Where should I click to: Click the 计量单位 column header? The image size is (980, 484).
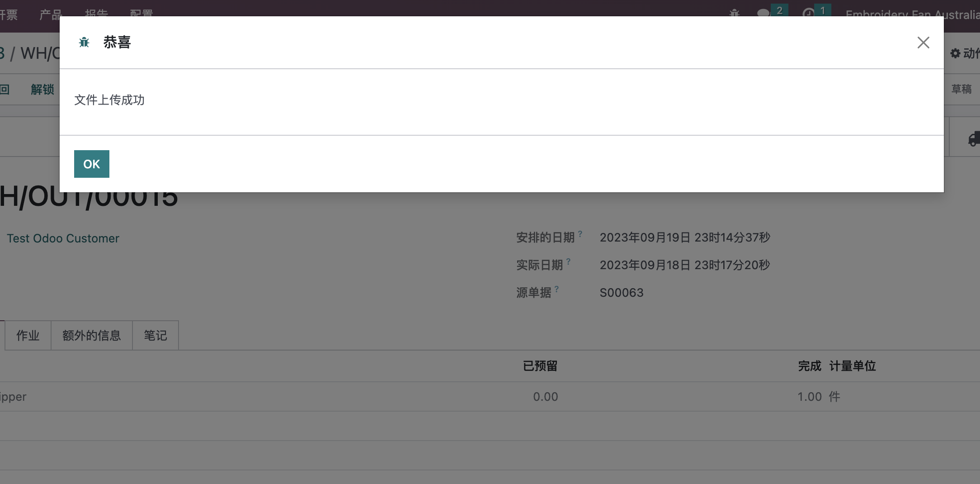tap(853, 366)
